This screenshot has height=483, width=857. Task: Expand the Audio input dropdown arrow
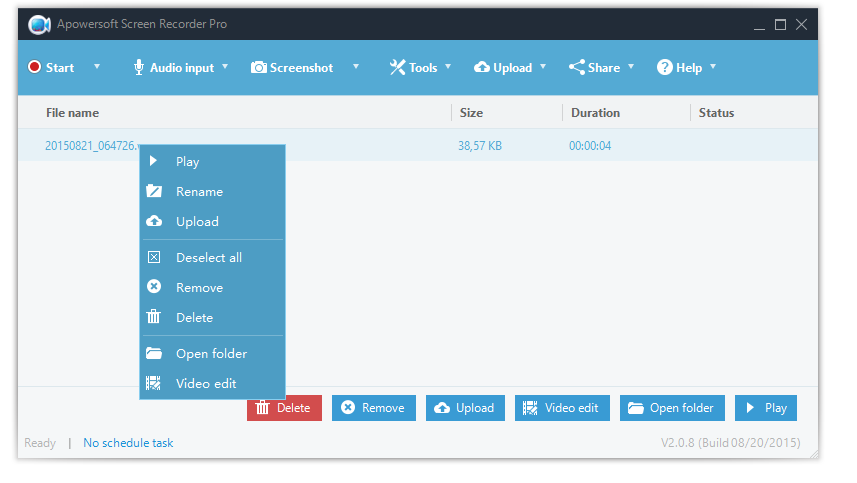(x=225, y=67)
